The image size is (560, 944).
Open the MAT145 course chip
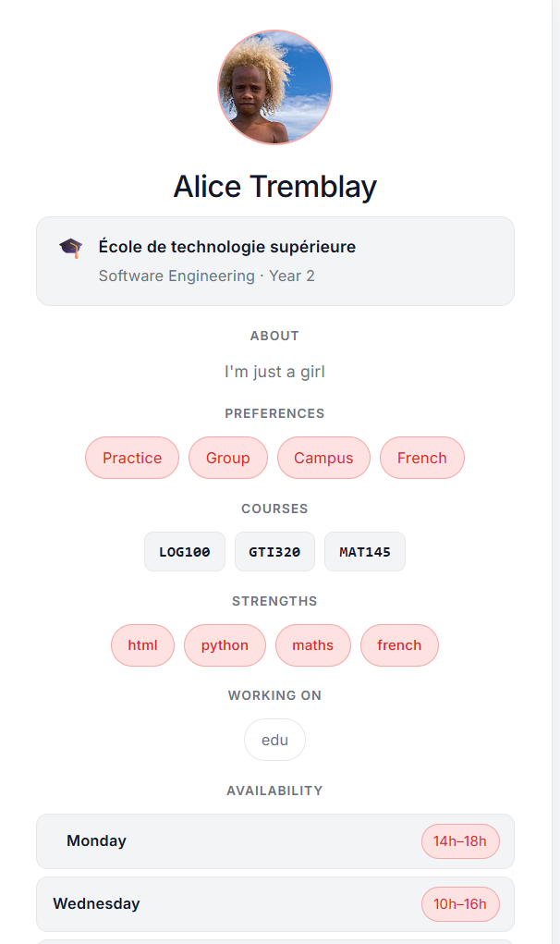365,552
